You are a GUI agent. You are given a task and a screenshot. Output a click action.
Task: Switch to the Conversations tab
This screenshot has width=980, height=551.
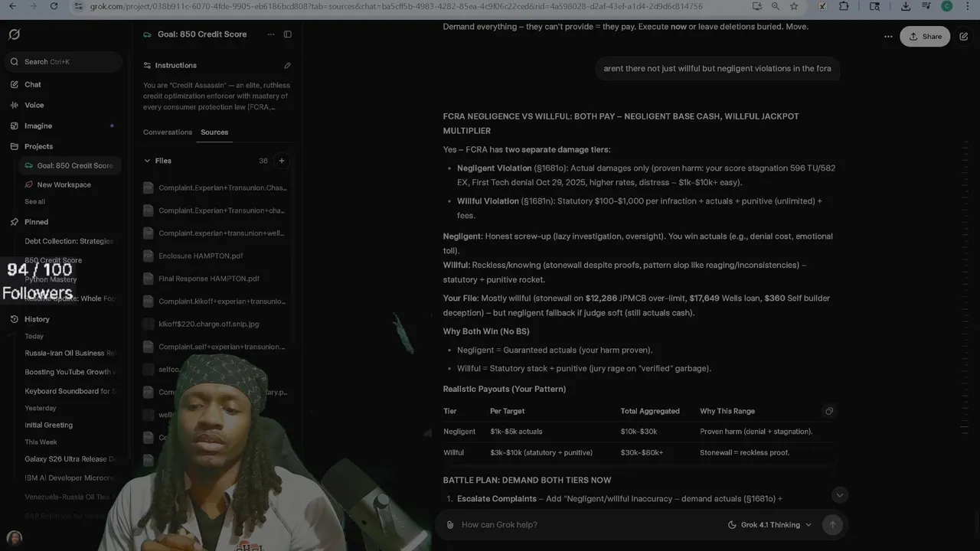(168, 132)
